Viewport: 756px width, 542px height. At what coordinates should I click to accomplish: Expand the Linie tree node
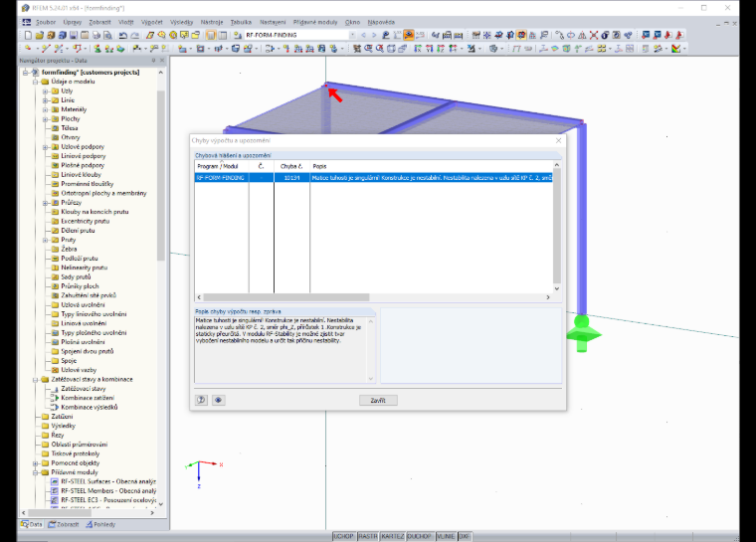click(45, 100)
